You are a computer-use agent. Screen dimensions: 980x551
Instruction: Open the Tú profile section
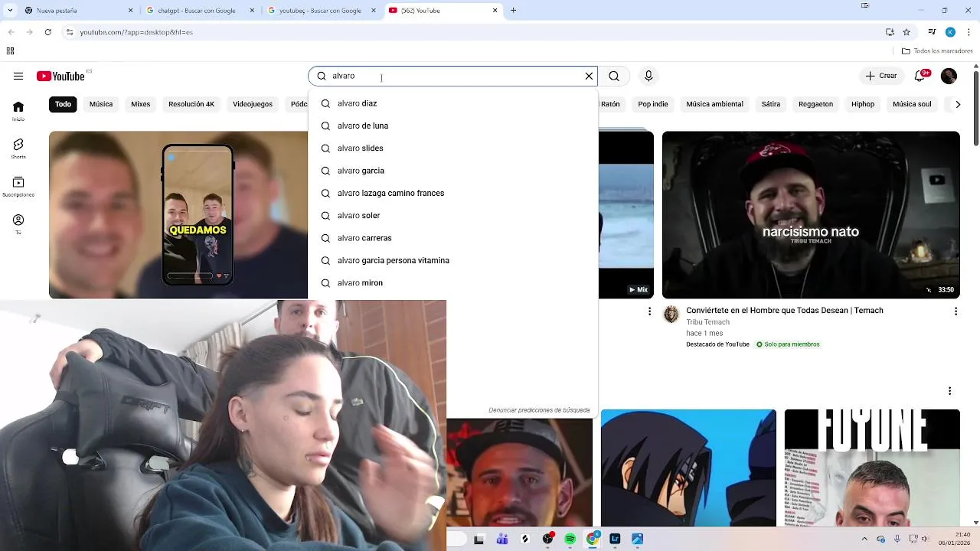click(x=18, y=223)
